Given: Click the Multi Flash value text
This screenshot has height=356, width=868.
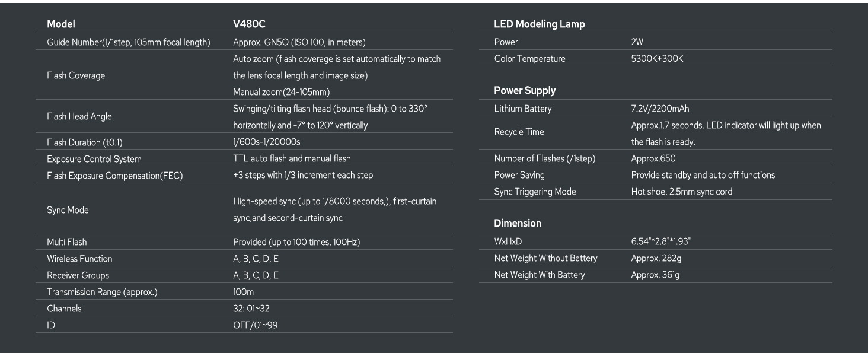Looking at the screenshot, I should 296,242.
